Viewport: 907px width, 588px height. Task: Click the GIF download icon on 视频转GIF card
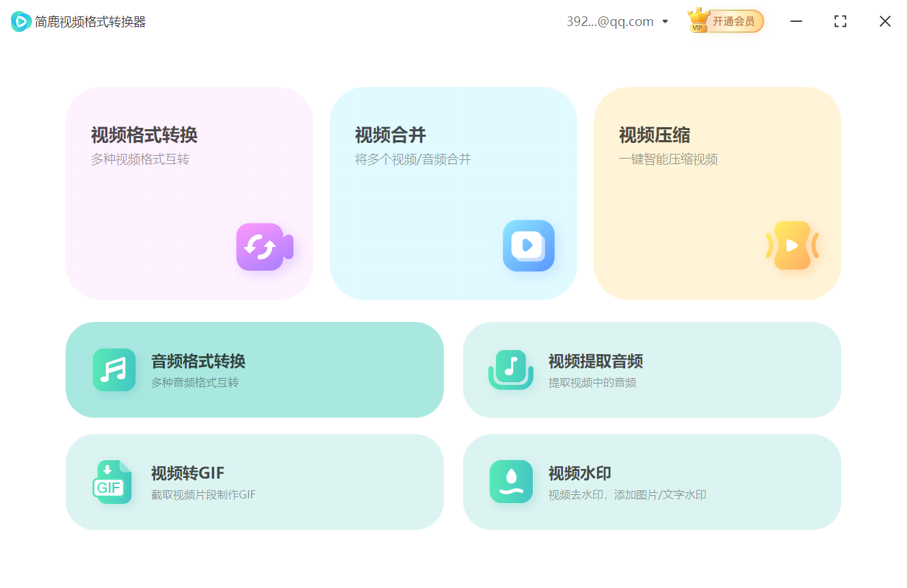(x=114, y=482)
